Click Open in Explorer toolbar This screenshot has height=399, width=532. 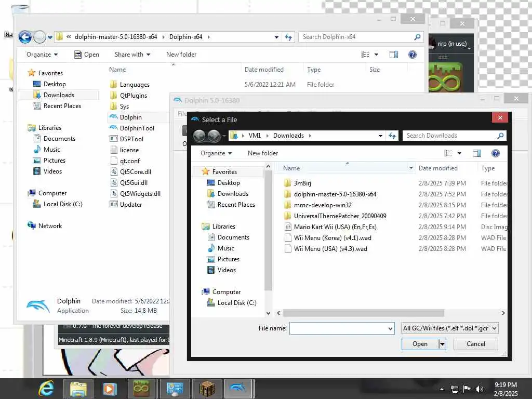(87, 55)
